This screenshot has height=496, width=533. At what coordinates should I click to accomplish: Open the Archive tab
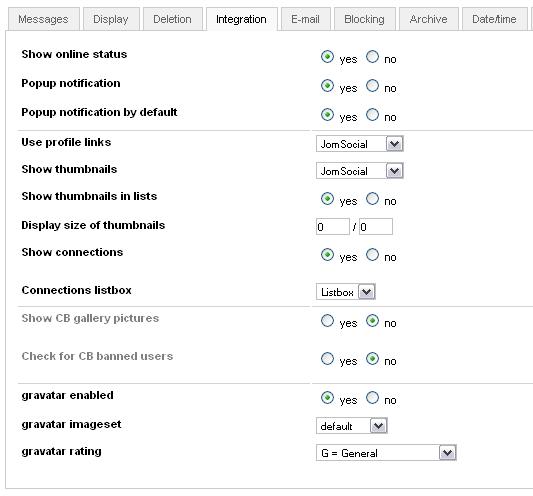point(429,19)
